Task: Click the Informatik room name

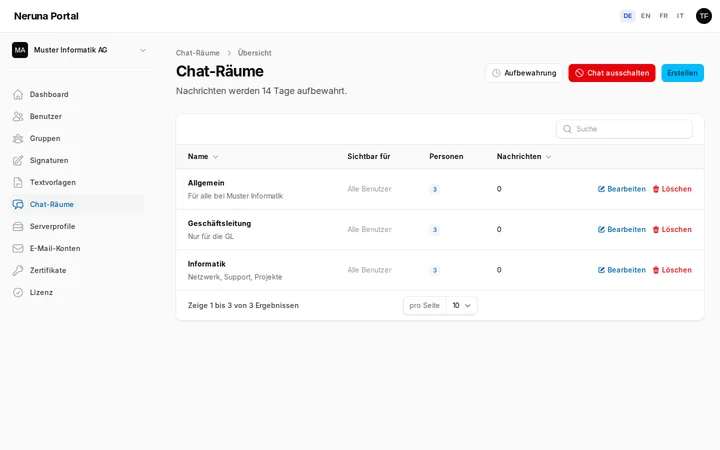Action: [207, 264]
